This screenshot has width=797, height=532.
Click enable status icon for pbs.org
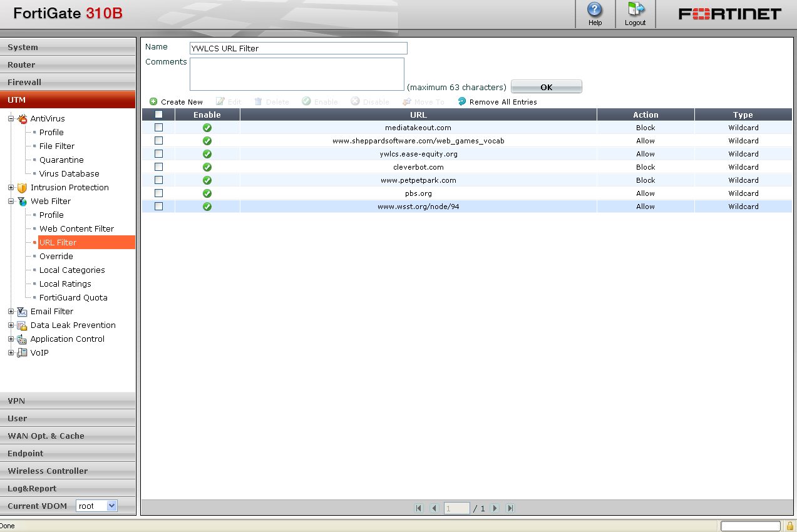[x=207, y=193]
